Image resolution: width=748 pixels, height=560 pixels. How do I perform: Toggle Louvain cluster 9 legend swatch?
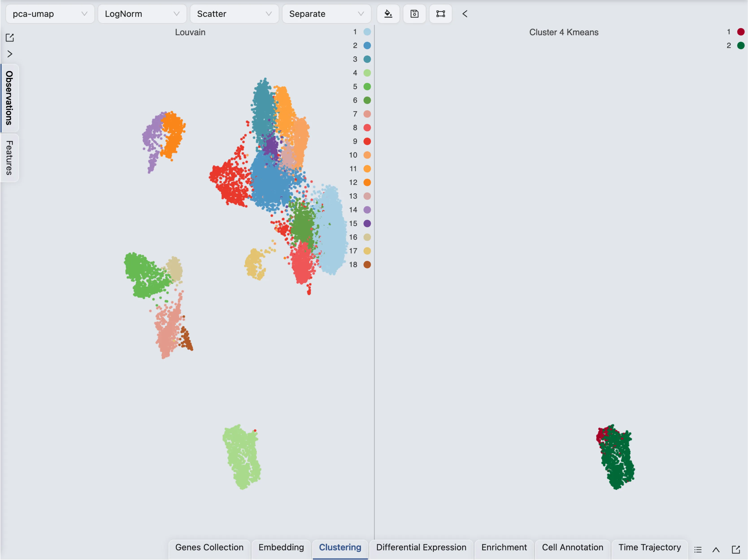point(367,141)
